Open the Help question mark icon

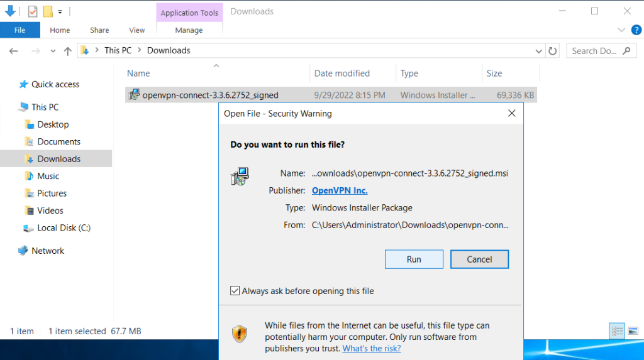[x=636, y=30]
